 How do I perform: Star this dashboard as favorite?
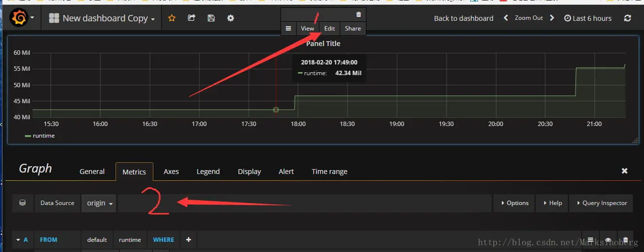[x=172, y=18]
